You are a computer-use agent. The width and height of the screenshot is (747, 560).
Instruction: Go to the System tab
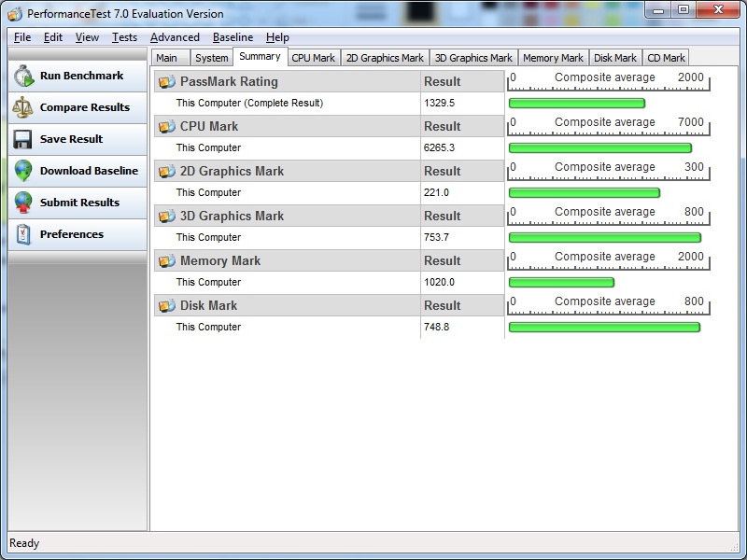pos(211,58)
